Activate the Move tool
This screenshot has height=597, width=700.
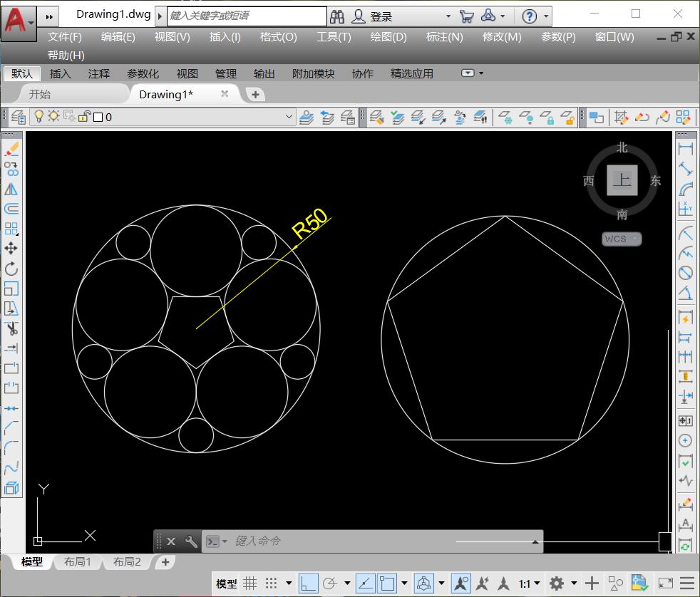coord(13,248)
